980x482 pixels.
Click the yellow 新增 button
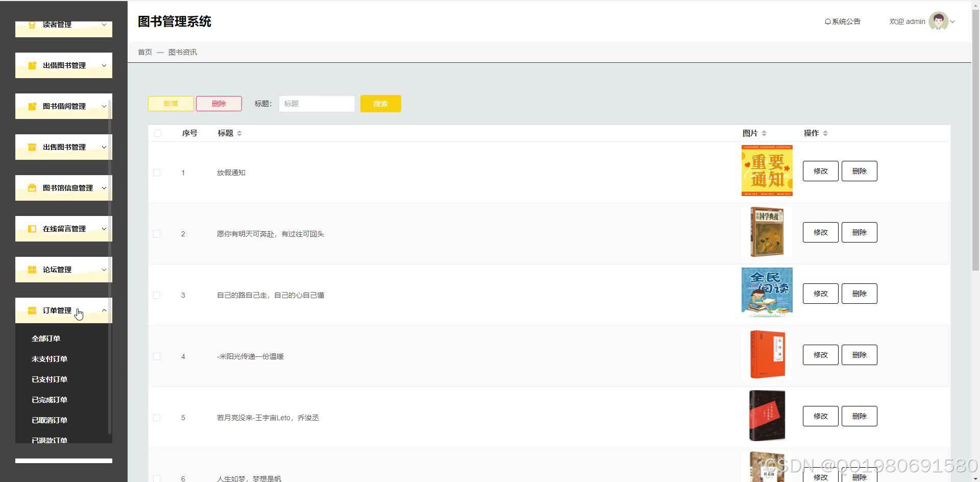[170, 104]
